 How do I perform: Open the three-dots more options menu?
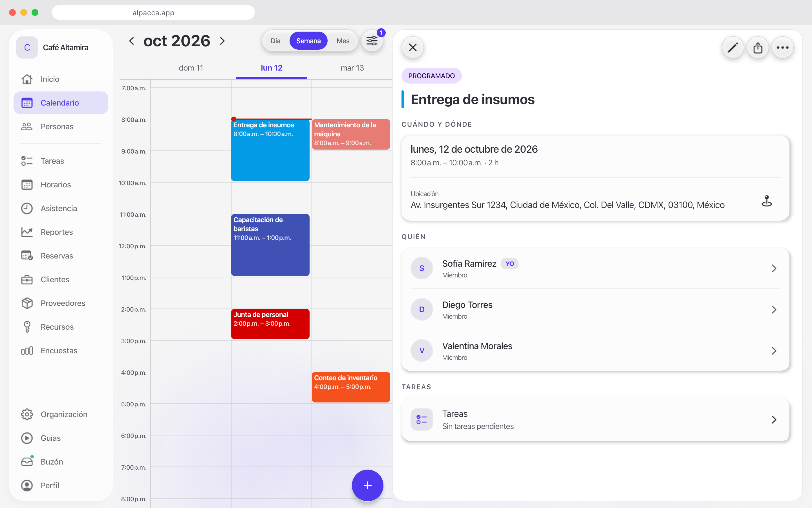pyautogui.click(x=782, y=48)
